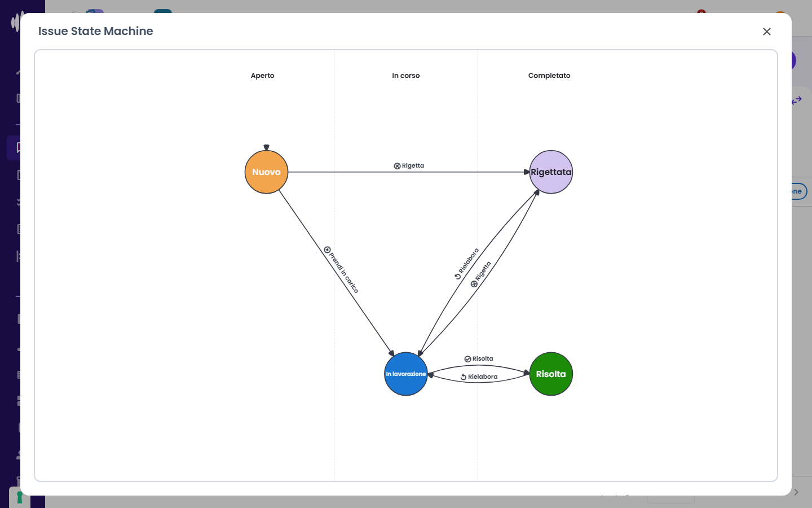
Task: Click the Issue State Machine title
Action: point(96,31)
